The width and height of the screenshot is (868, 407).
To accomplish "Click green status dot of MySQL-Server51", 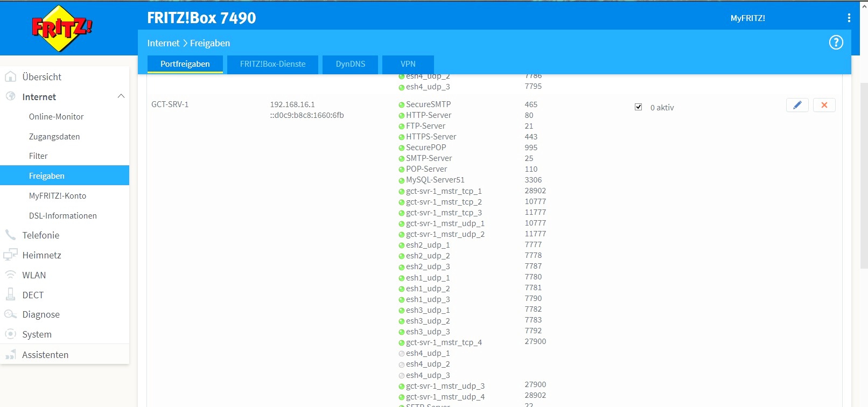I will click(x=401, y=180).
